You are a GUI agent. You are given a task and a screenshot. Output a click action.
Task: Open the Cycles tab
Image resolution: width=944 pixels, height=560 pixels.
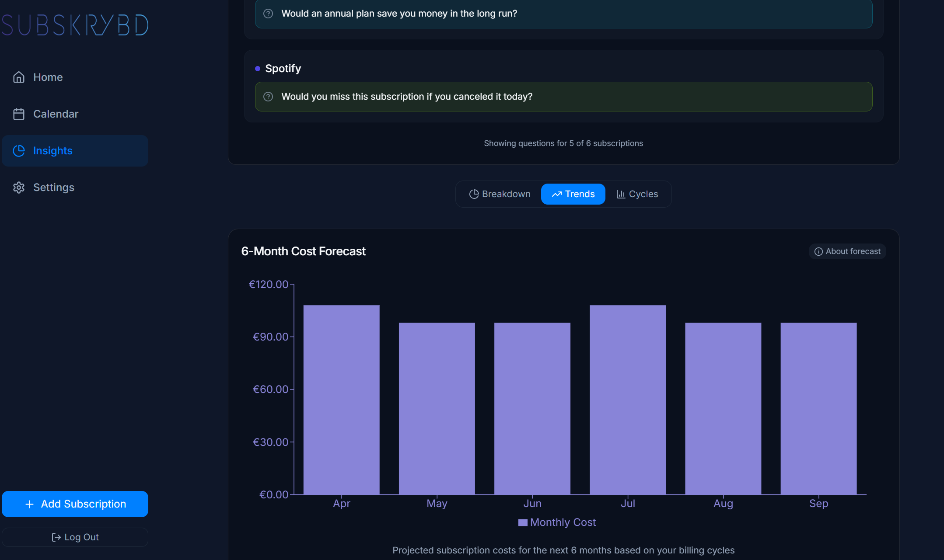pyautogui.click(x=637, y=194)
